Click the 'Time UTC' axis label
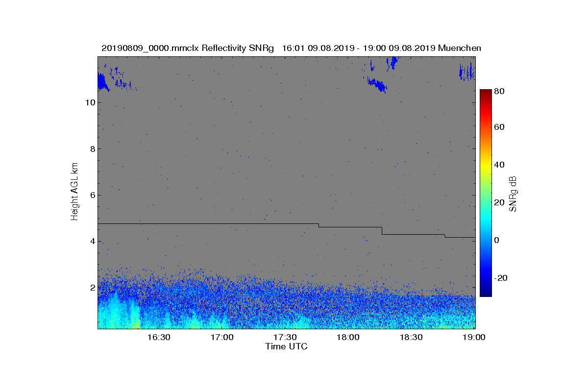588x392 pixels. [x=287, y=346]
